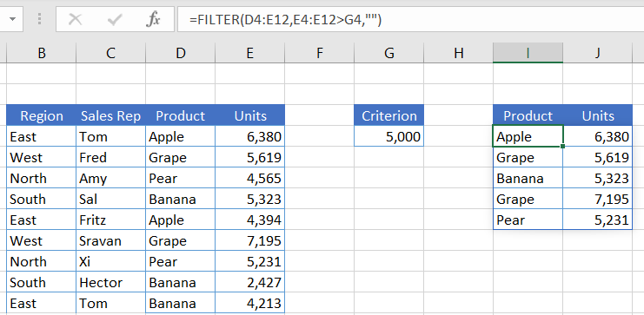Select Apple in filtered results column I

(528, 136)
